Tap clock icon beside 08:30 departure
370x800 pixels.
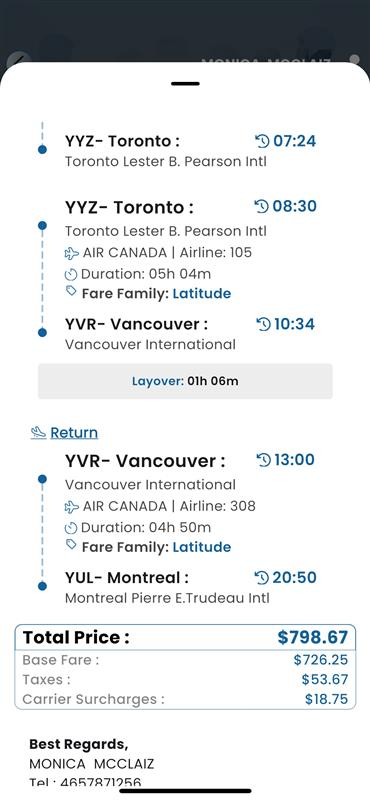[x=261, y=206]
